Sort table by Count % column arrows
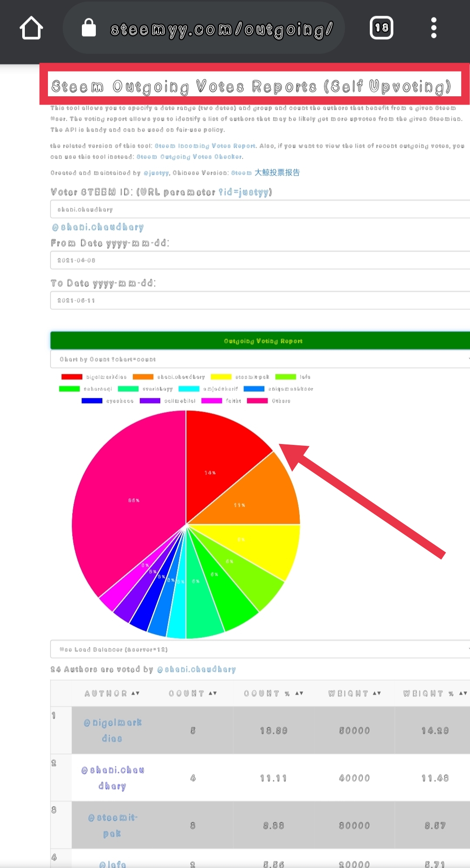 point(299,693)
